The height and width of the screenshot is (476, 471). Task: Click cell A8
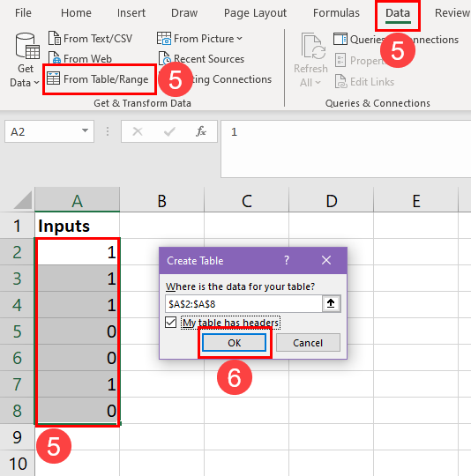pos(77,410)
